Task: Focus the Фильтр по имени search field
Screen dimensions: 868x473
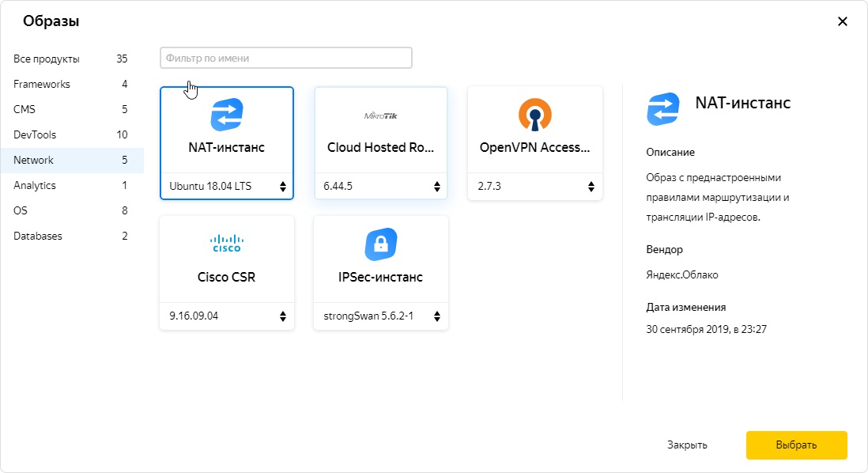Action: [286, 59]
